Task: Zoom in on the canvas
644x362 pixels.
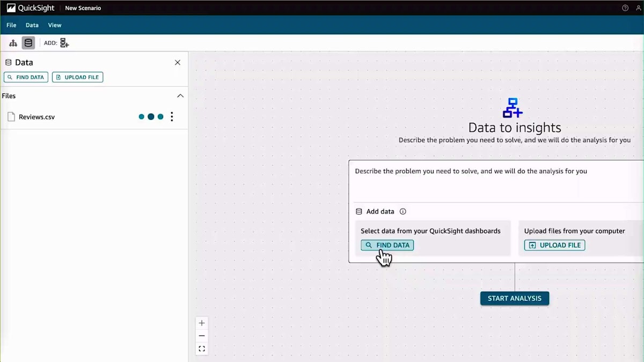Action: (202, 323)
